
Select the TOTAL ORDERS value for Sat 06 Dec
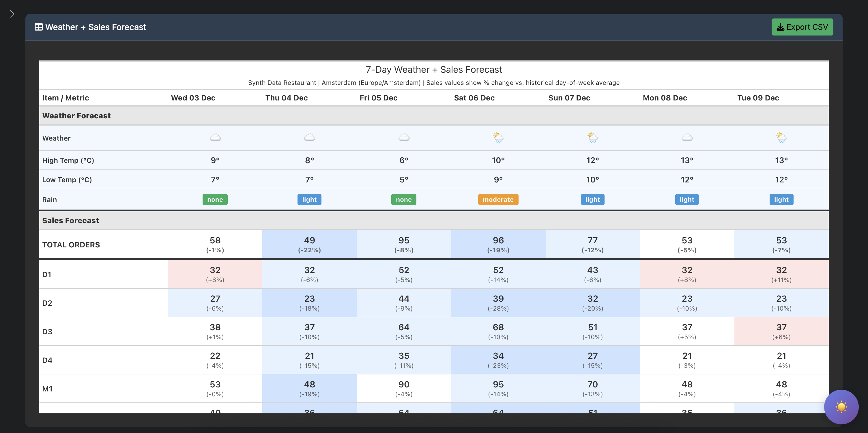click(498, 244)
